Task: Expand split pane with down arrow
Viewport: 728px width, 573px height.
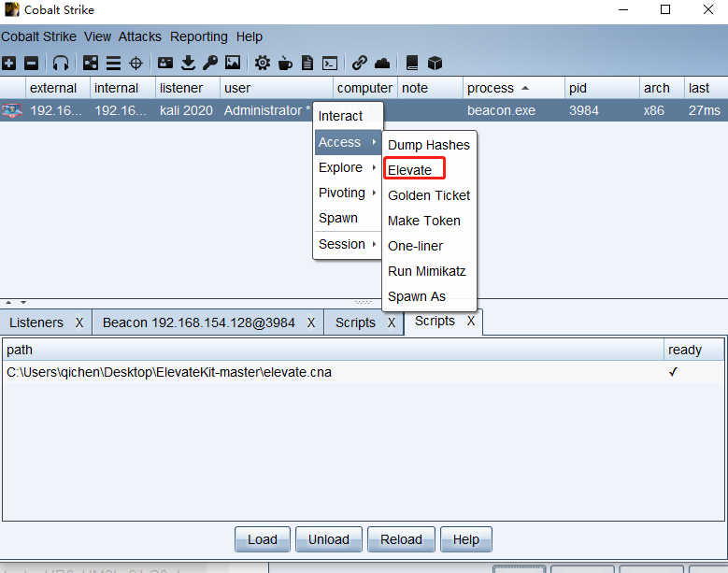Action: (22, 302)
